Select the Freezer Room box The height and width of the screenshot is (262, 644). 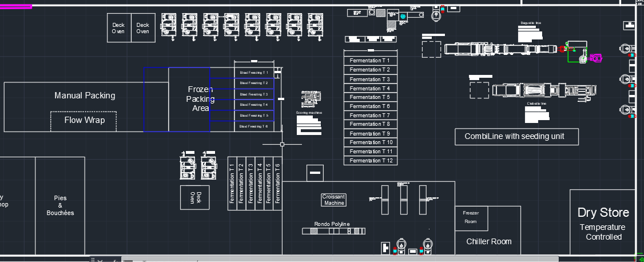tap(470, 217)
